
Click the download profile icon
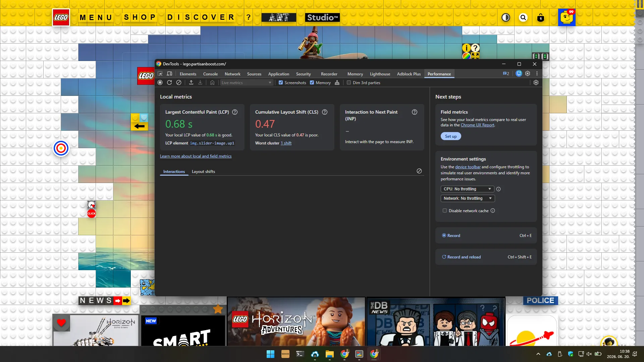[200, 82]
